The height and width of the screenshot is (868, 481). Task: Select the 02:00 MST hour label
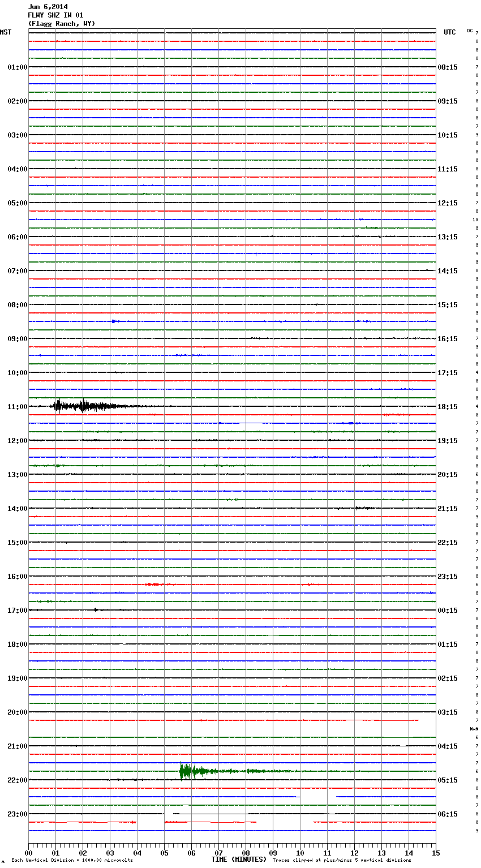18,101
